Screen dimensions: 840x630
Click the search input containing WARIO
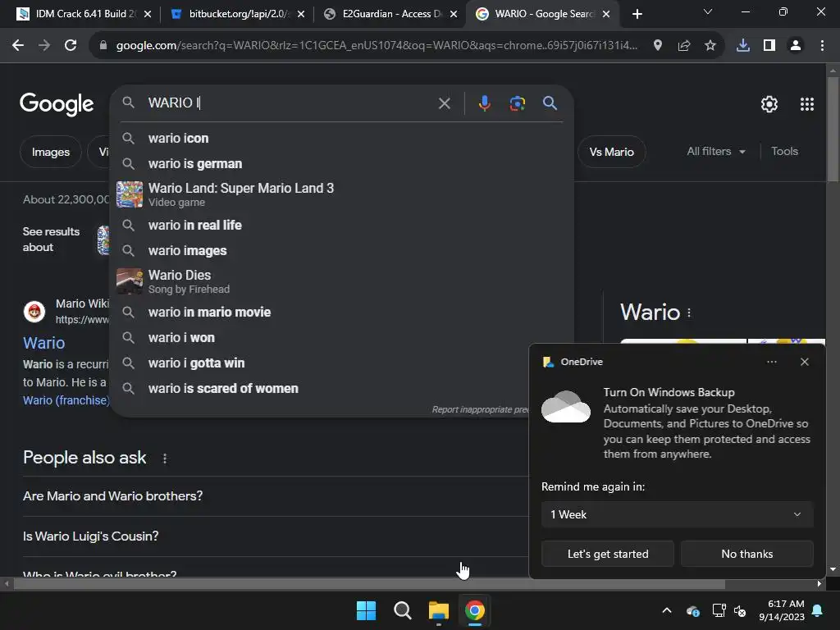[x=288, y=103]
